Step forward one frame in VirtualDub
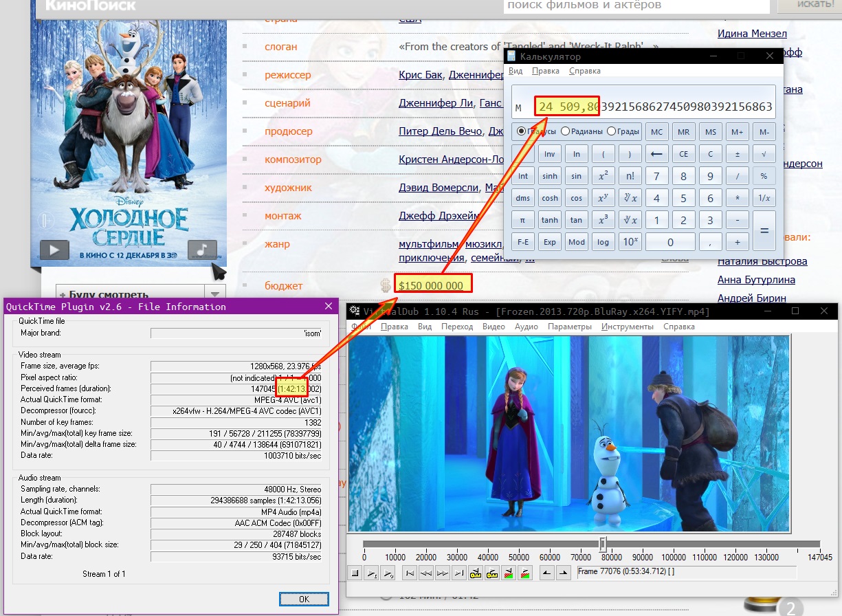The height and width of the screenshot is (616, 842). pos(443,573)
